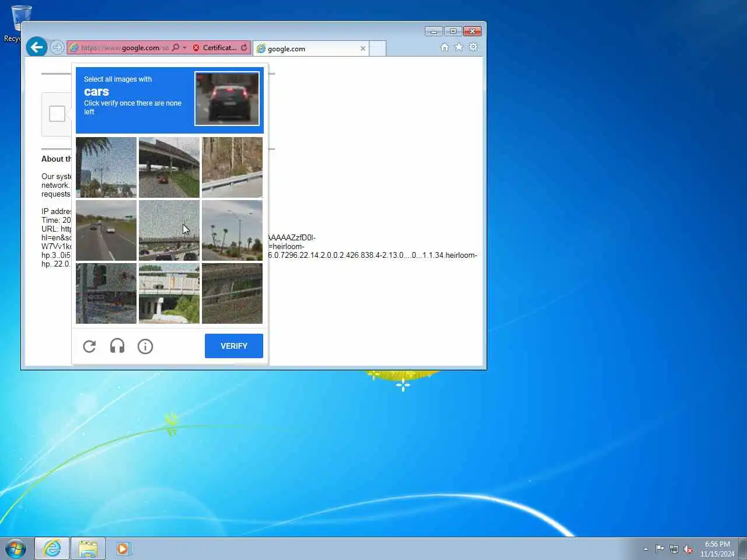Select the grainy traffic jam tile
Screen dimensions: 747x560
point(169,230)
